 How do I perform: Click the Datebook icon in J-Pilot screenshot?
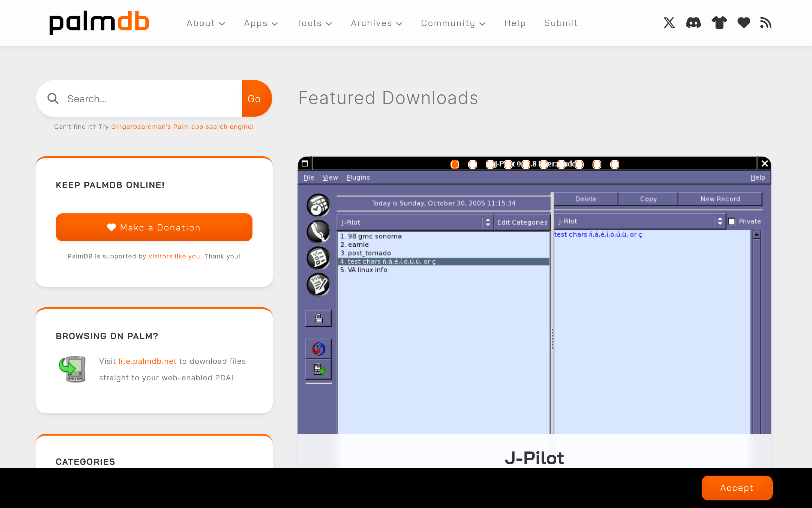[x=318, y=205]
